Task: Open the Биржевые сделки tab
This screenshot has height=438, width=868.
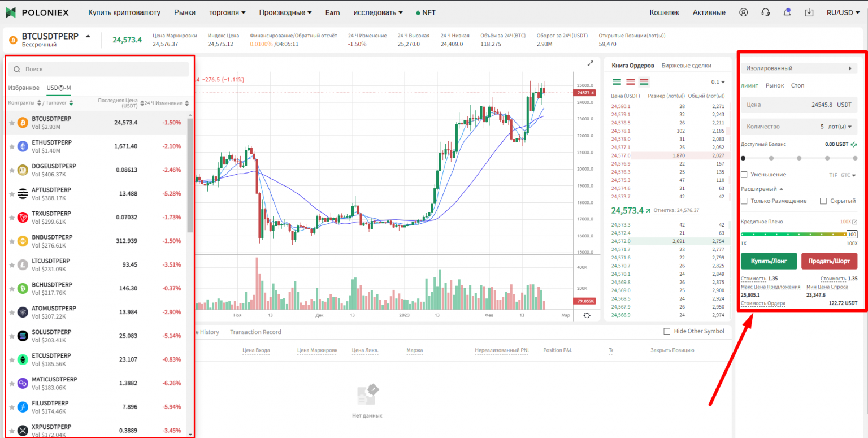Action: coord(686,66)
